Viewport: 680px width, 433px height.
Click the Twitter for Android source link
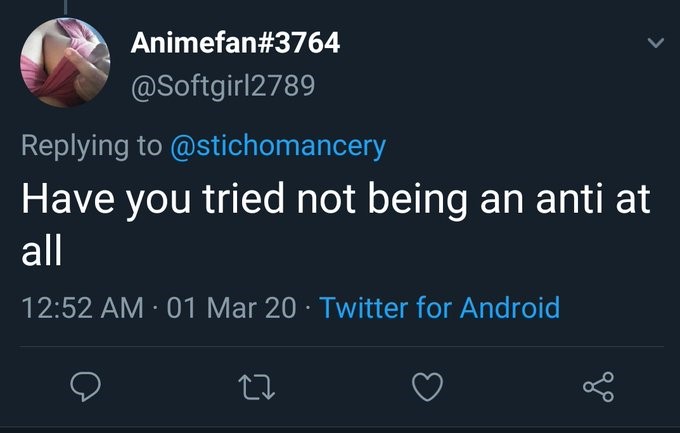point(439,306)
